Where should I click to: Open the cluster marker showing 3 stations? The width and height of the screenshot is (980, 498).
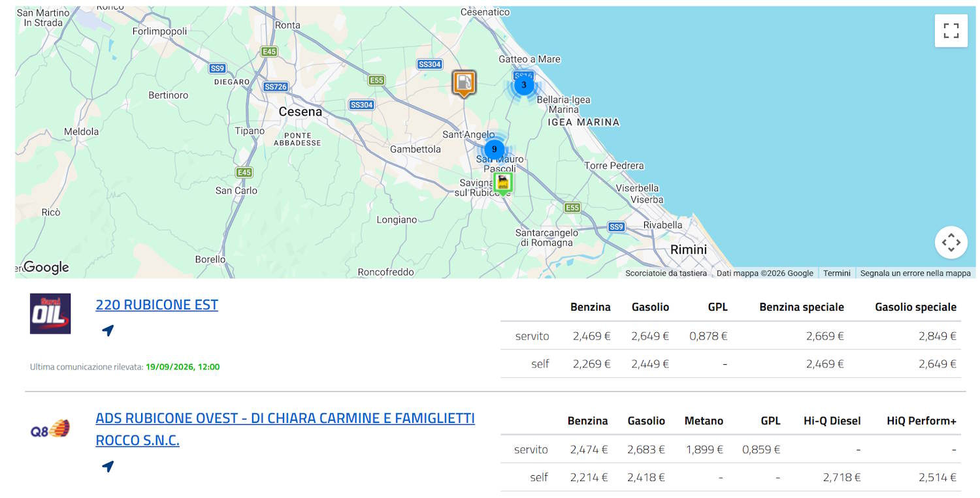pos(524,85)
